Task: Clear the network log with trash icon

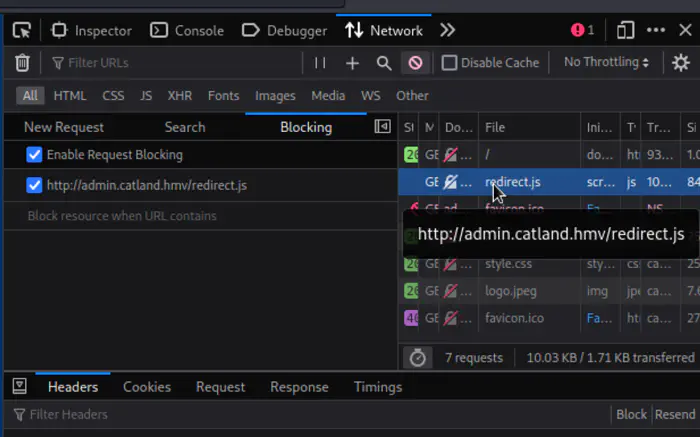Action: 22,63
